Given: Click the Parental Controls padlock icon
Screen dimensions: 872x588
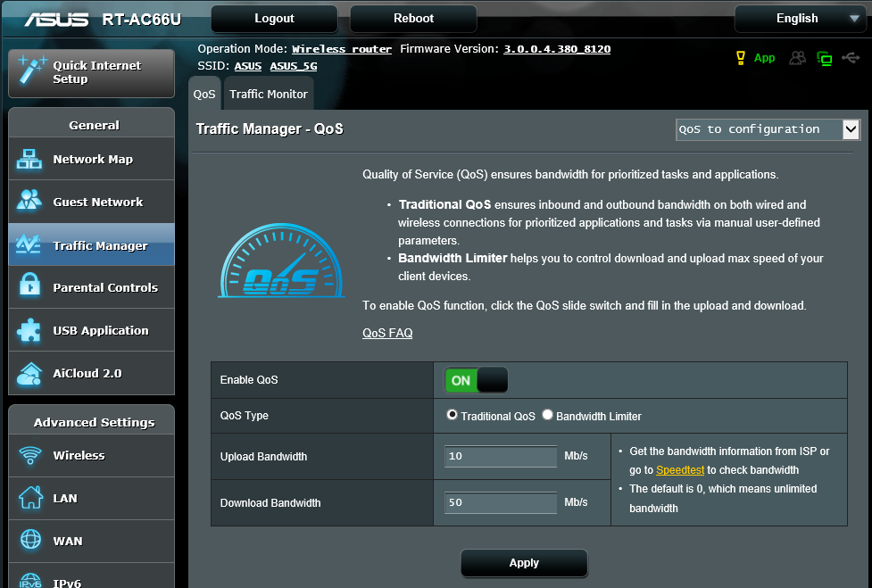Looking at the screenshot, I should click(x=29, y=287).
